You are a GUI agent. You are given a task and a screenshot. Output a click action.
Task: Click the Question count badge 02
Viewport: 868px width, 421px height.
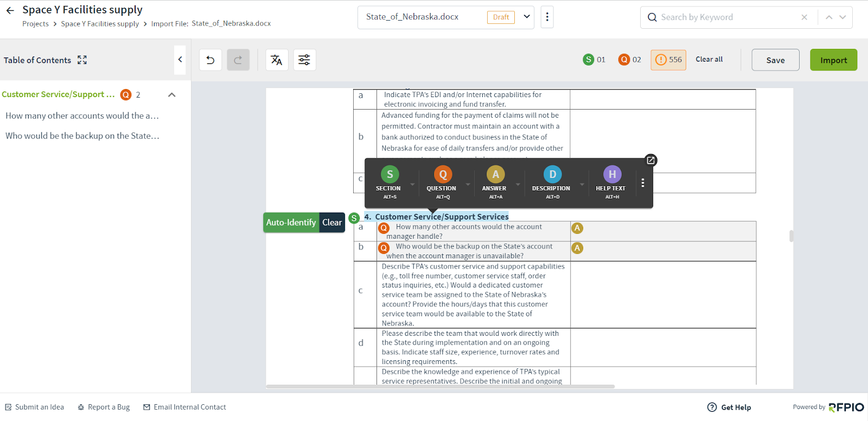click(630, 60)
